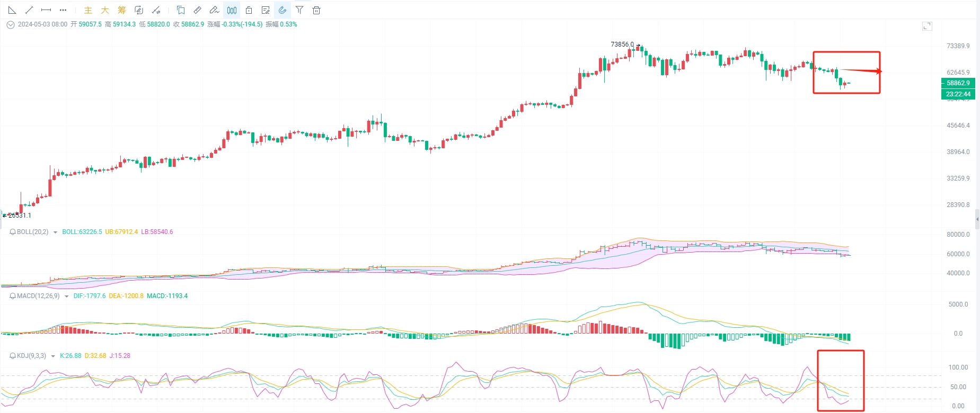Viewport: 980px width, 413px height.
Task: Select the trend line tool
Action: click(x=29, y=10)
